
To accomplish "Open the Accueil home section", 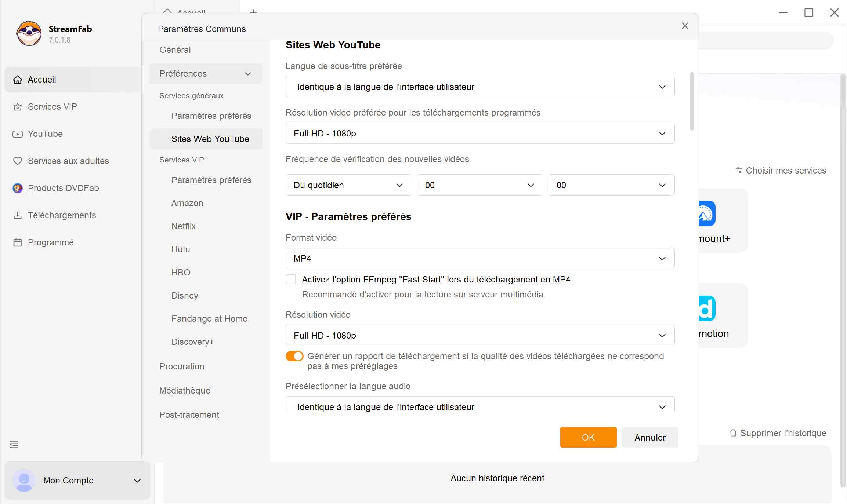I will point(42,80).
